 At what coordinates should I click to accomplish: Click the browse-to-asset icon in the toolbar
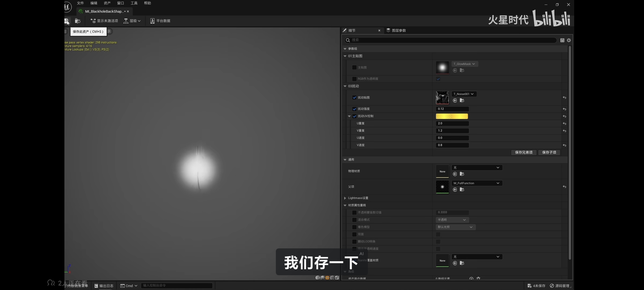(x=78, y=21)
